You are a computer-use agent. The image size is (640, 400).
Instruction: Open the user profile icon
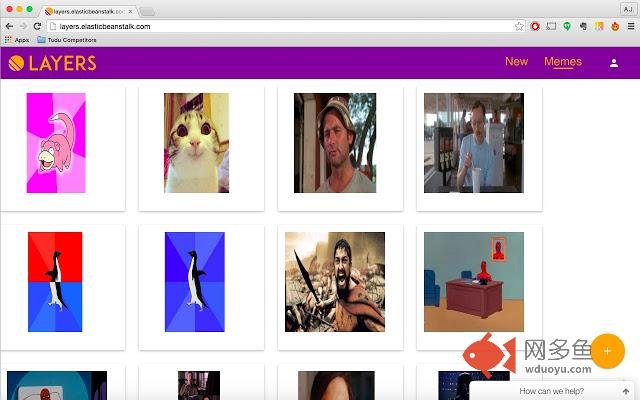[x=614, y=63]
